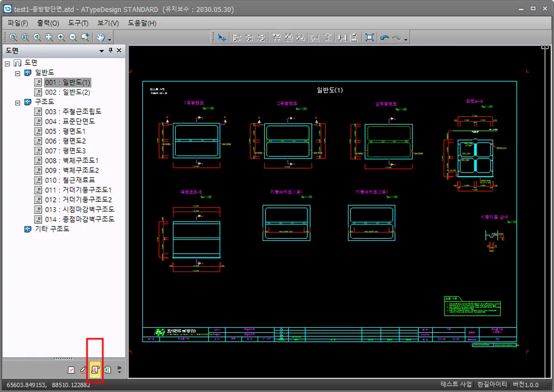Select 003 : 주철근조립도 drawing
554x392 pixels.
[x=73, y=112]
